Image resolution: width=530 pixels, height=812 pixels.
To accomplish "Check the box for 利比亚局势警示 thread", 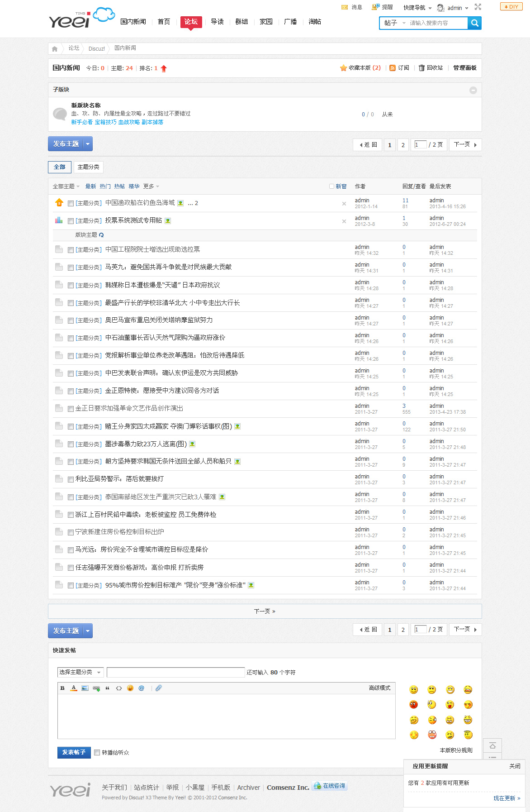I will pos(71,479).
